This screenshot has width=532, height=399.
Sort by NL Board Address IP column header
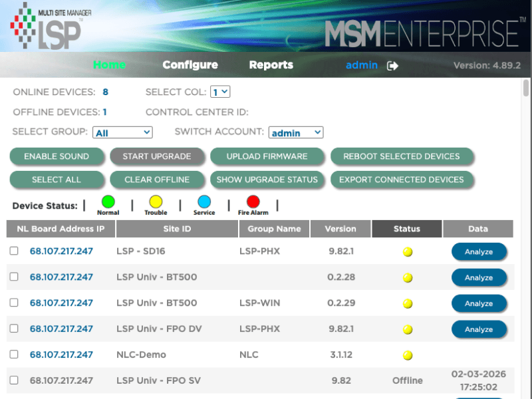point(61,229)
